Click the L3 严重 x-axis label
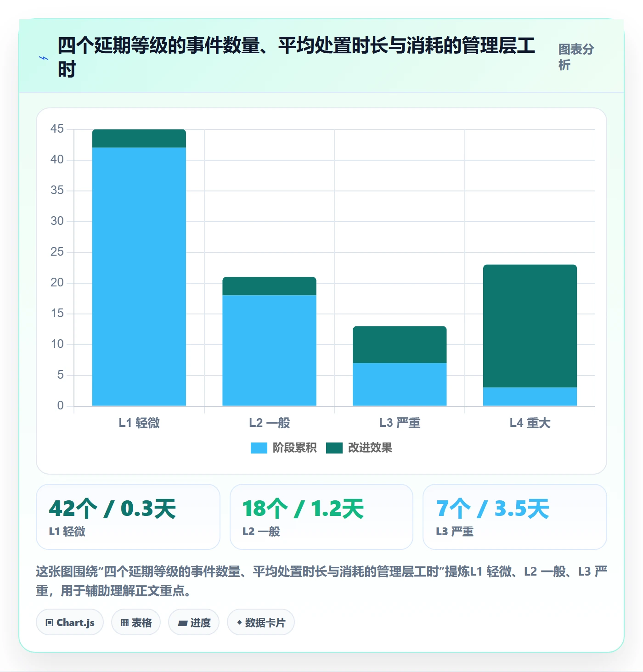Screen dimensions: 643x672 coord(400,423)
